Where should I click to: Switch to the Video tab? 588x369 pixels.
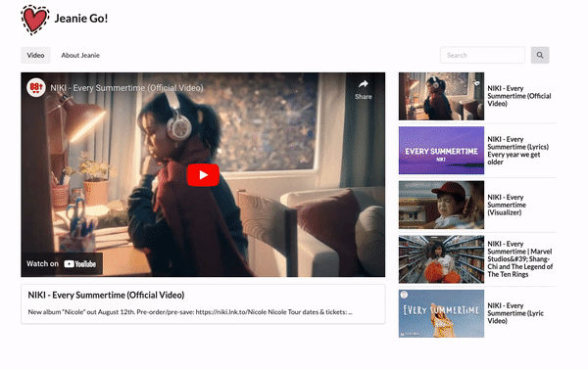[35, 55]
